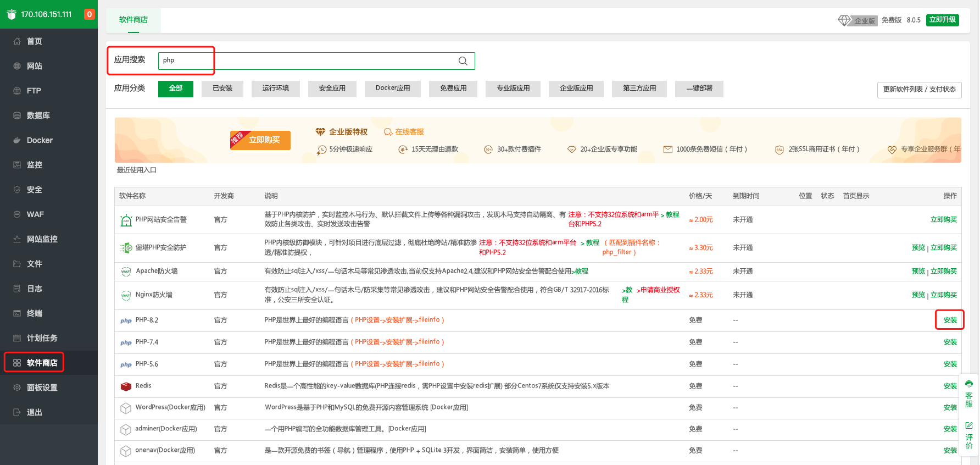This screenshot has height=465, width=980.
Task: Click the search magnifier icon
Action: click(x=463, y=61)
